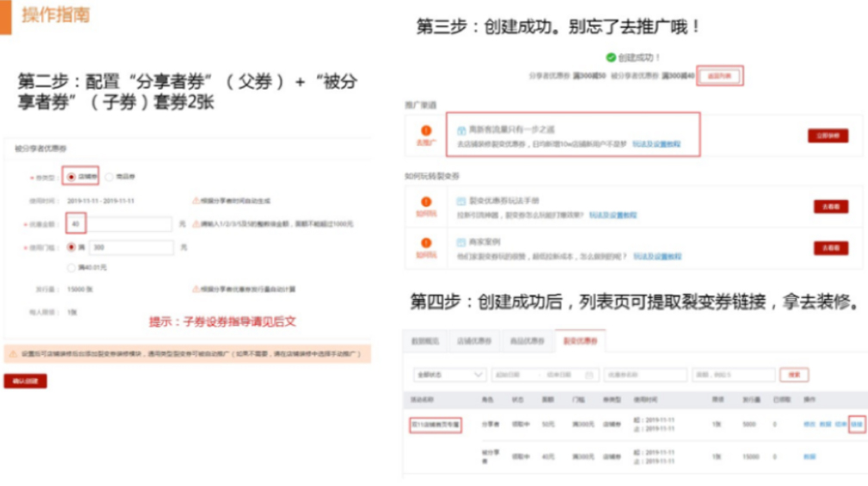The width and height of the screenshot is (868, 486).
Task: Switch to the 数据概览 tab
Action: tap(425, 341)
